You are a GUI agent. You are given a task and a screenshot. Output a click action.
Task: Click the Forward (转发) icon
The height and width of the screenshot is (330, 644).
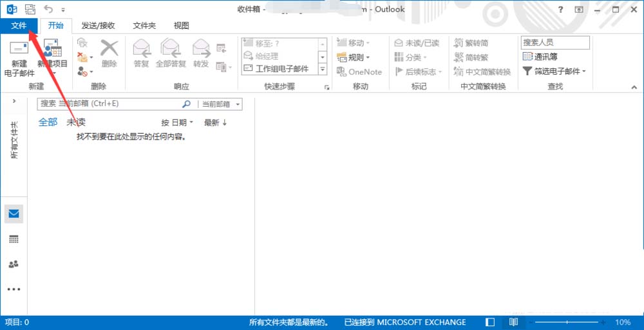pyautogui.click(x=201, y=49)
